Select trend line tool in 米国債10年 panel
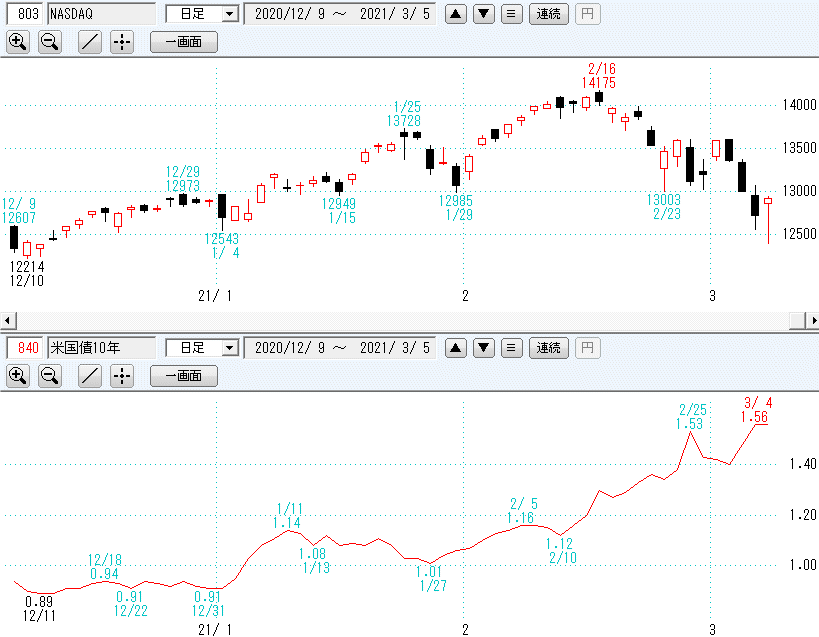Screen dimensions: 819x637 tap(90, 376)
